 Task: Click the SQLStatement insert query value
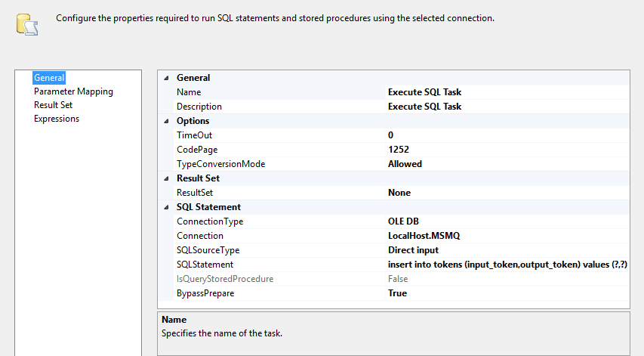tap(507, 265)
